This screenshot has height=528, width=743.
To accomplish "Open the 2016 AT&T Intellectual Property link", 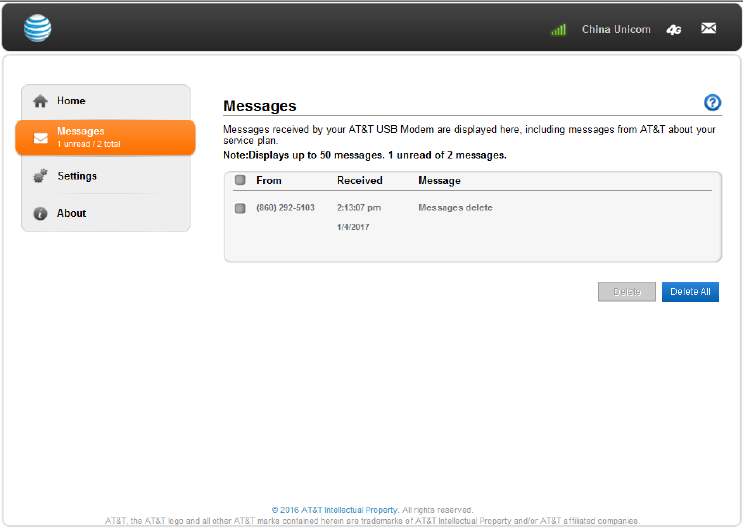I will click(335, 510).
